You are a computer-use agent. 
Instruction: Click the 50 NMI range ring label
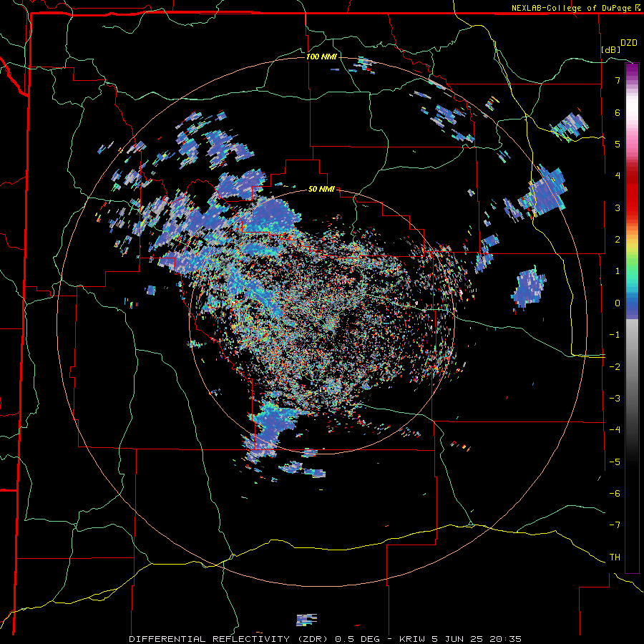click(x=321, y=189)
